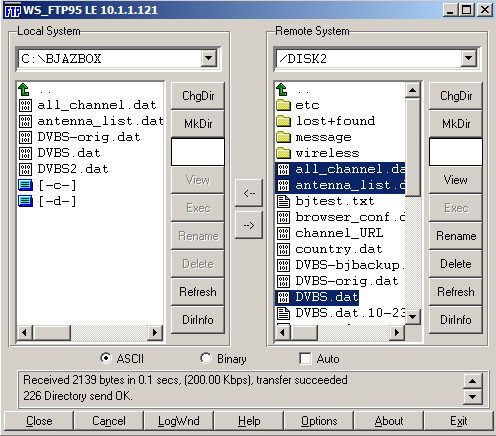Click the Close connection button
This screenshot has height=436, width=496.
pyautogui.click(x=39, y=421)
